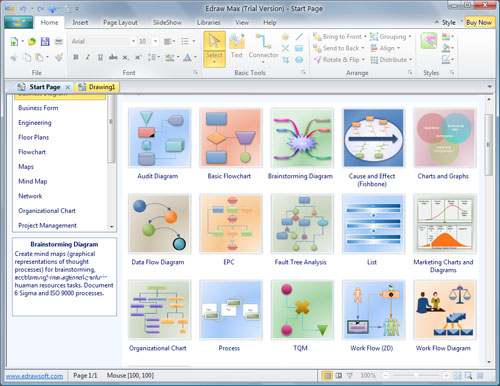Click the font color A button
500x386 pixels.
point(187,57)
